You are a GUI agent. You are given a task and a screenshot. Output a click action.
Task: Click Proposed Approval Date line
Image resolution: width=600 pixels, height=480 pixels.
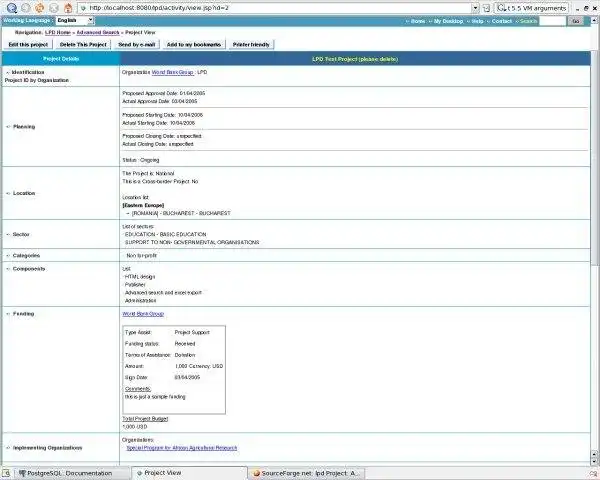(164, 93)
